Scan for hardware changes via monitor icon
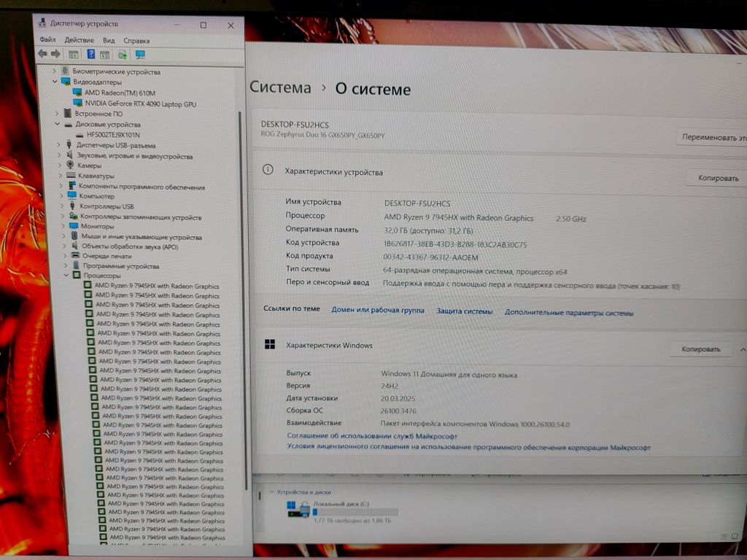This screenshot has width=747, height=560. 140,55
